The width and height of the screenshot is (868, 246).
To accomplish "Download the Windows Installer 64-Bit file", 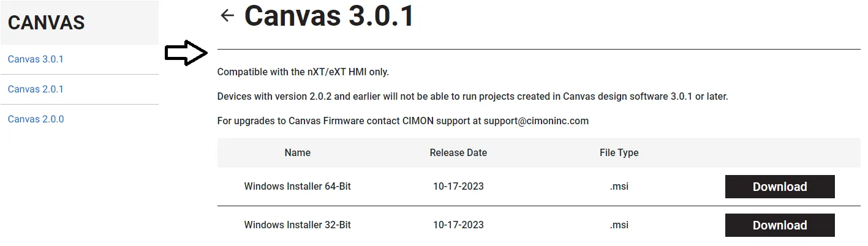I will coord(779,187).
